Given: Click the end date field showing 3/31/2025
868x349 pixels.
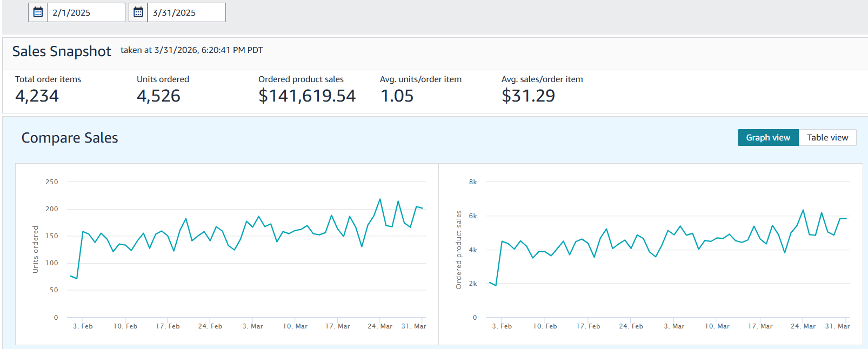Looking at the screenshot, I should pos(186,12).
